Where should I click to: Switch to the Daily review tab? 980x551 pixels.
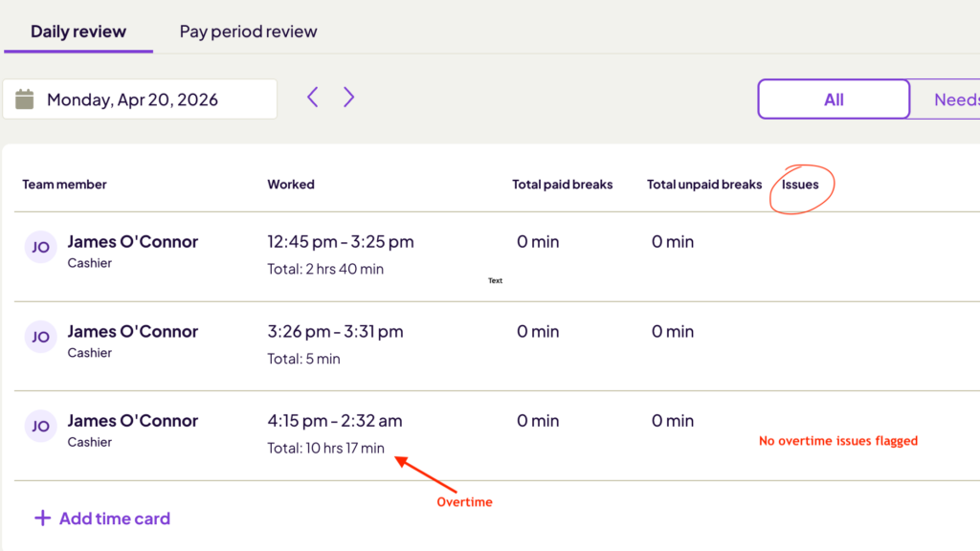78,32
